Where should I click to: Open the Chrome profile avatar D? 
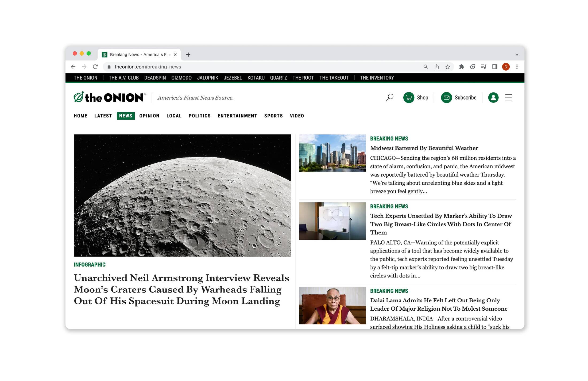pos(506,67)
